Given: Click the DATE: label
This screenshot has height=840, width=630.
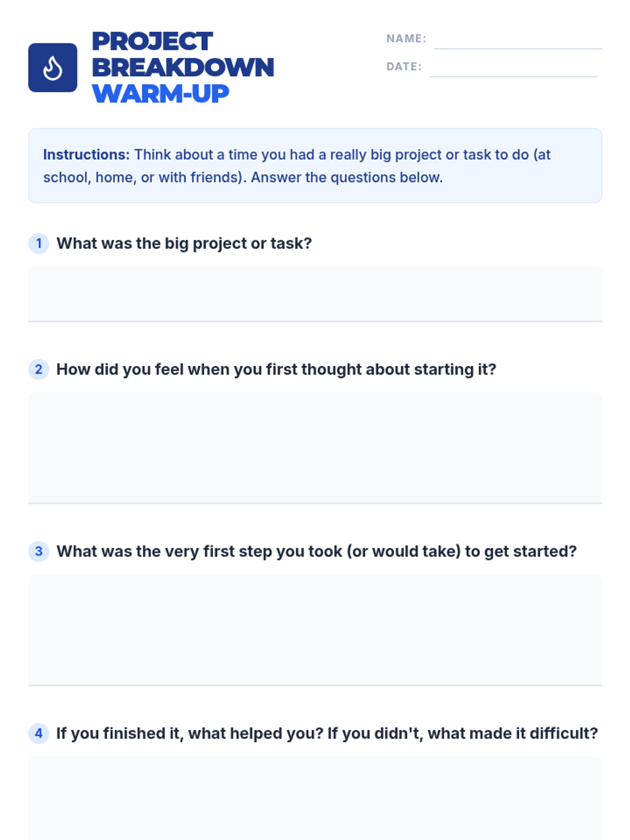Looking at the screenshot, I should tap(404, 67).
